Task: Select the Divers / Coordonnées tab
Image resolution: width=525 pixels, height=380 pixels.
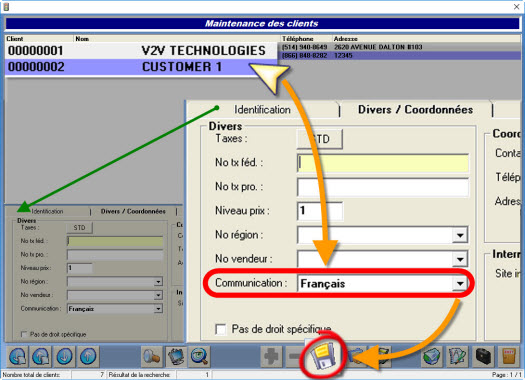Action: (x=416, y=109)
